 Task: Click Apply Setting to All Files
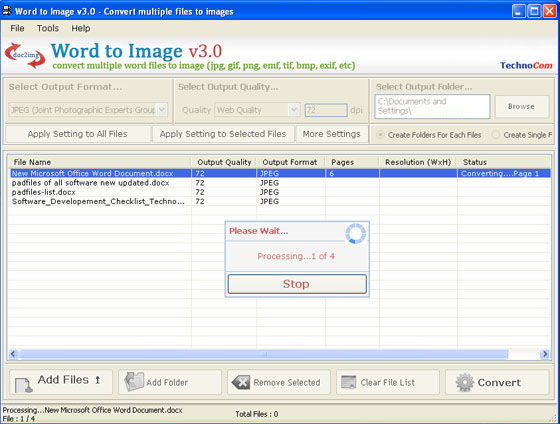coord(78,134)
